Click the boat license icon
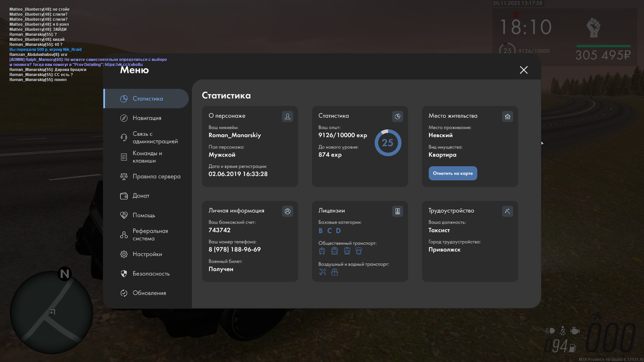Screen dimensions: 644x362 tap(335, 272)
